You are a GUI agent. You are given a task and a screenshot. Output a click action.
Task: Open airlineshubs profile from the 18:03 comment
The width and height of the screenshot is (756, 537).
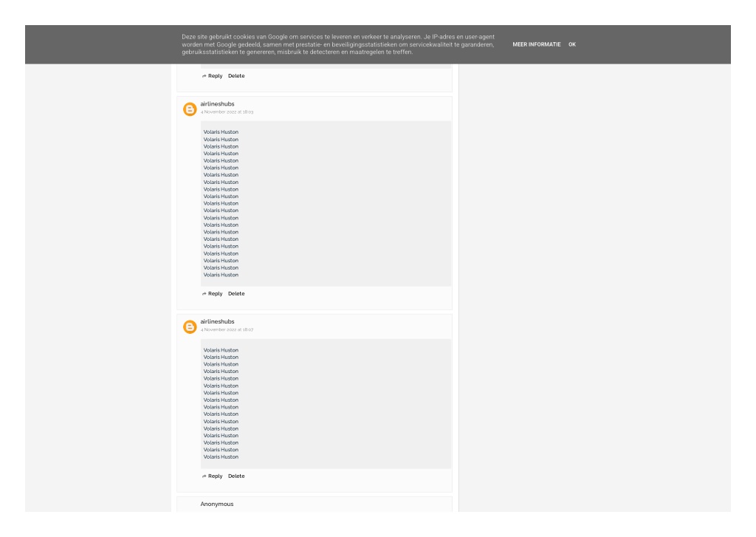pos(218,103)
